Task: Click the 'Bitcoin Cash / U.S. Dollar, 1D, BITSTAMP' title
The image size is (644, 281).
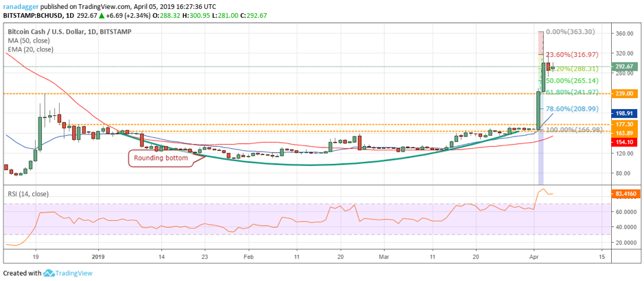Action: (70, 32)
